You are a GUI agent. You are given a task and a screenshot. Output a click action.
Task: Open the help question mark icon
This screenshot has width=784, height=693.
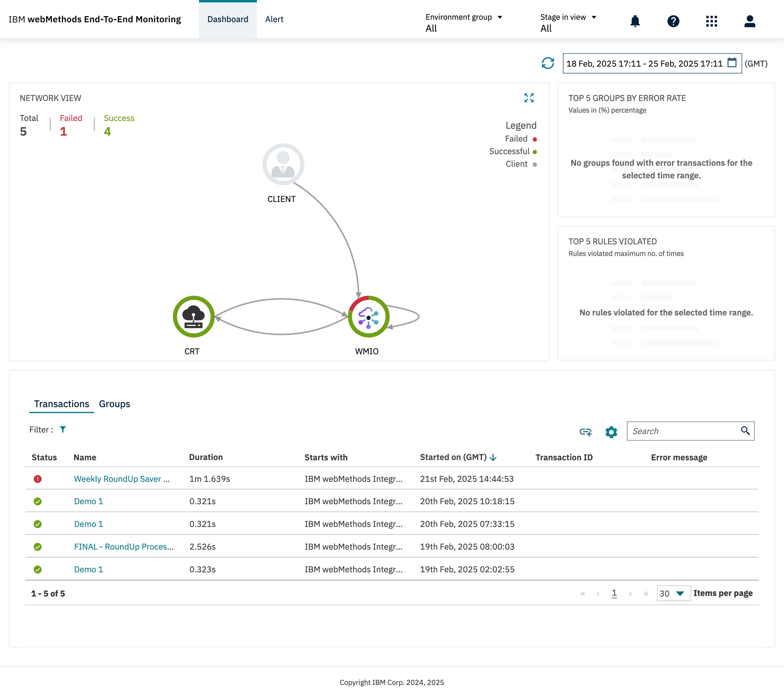coord(673,21)
